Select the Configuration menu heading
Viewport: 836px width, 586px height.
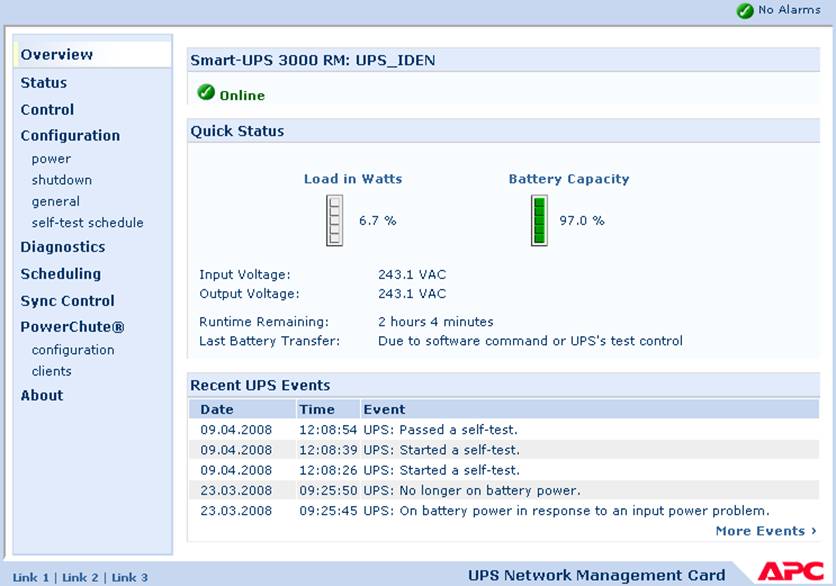70,135
